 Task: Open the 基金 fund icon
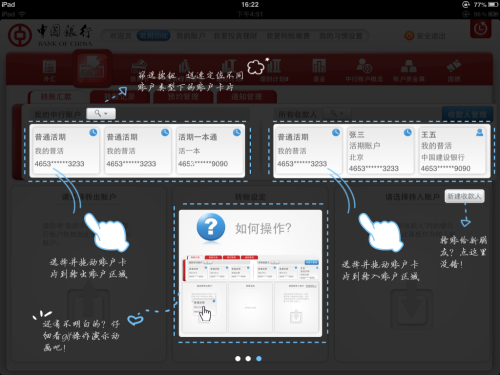coord(319,70)
